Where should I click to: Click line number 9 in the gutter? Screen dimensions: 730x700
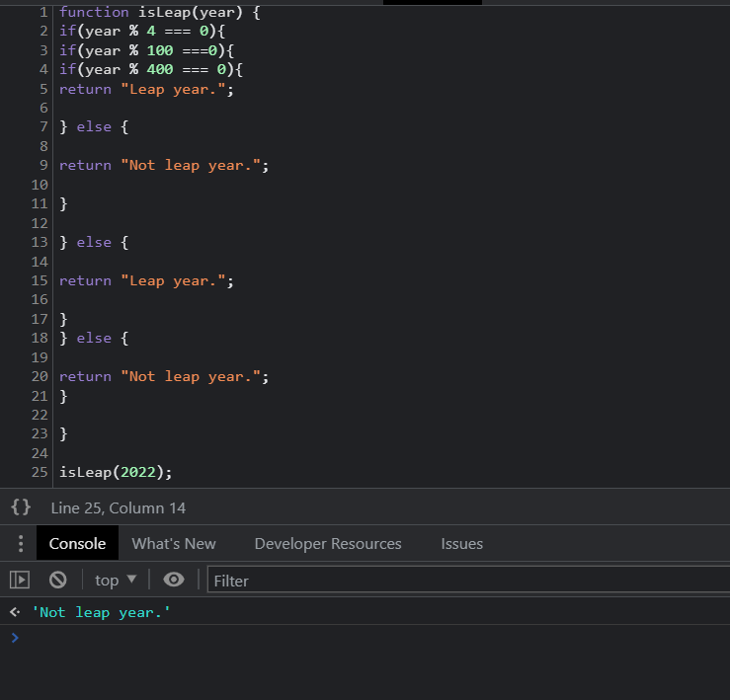point(43,165)
